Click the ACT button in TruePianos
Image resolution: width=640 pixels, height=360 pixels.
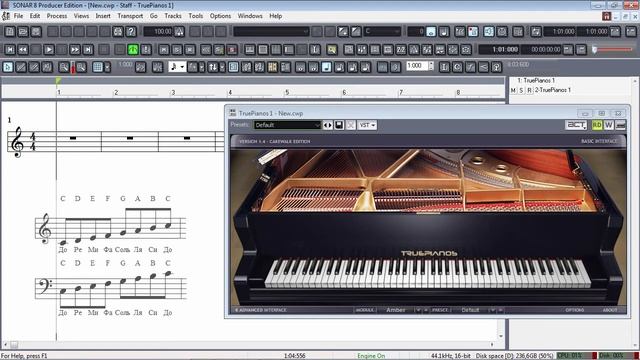tap(576, 125)
